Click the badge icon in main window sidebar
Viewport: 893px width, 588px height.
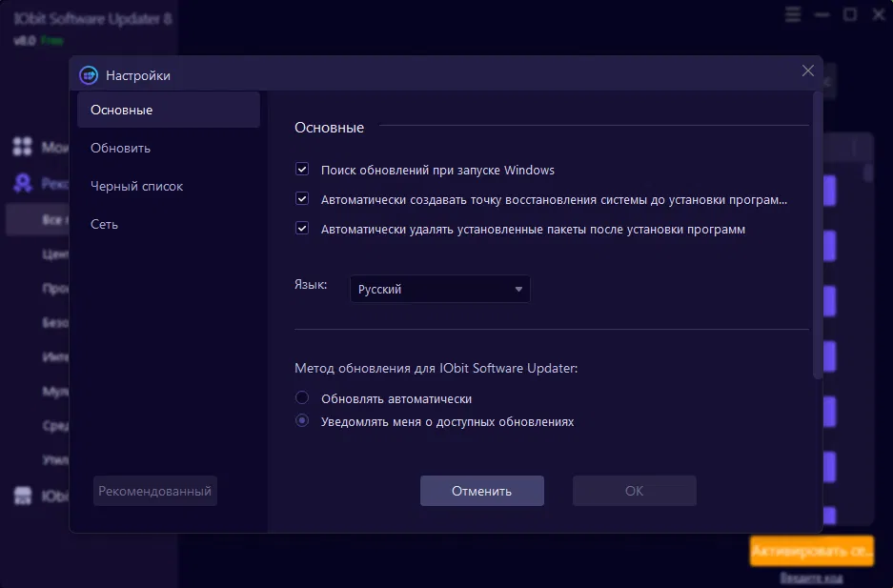coord(23,183)
